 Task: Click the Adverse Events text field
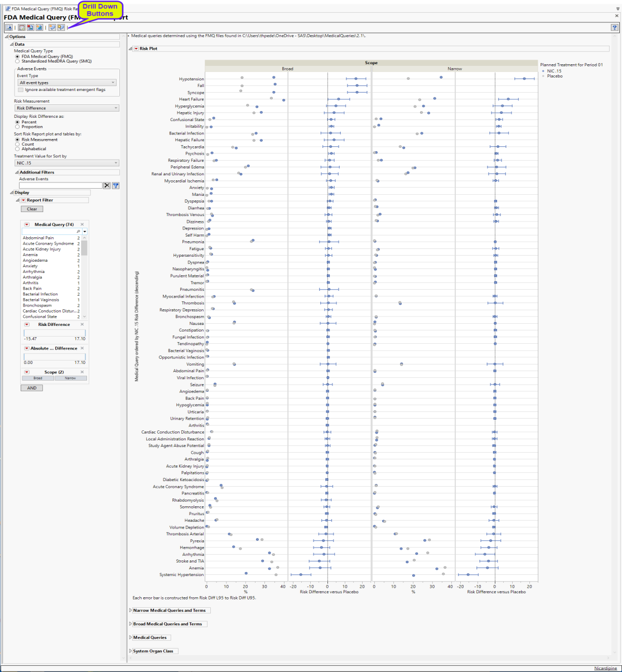tap(60, 185)
